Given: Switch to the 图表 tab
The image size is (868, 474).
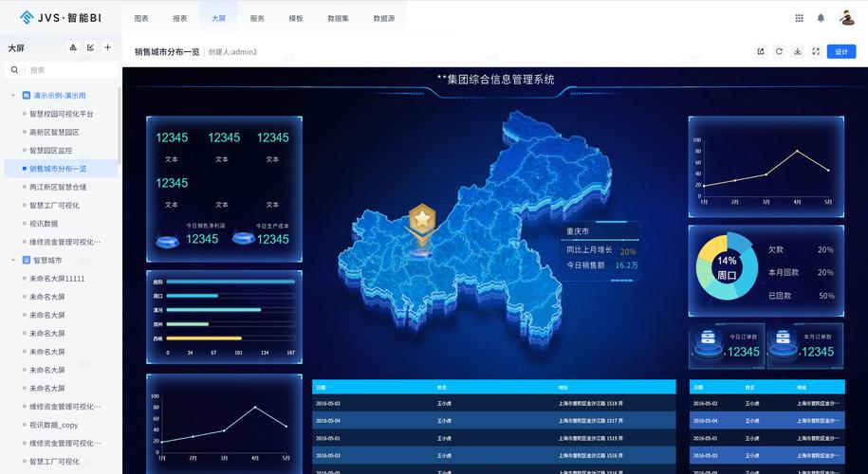Looking at the screenshot, I should tap(141, 18).
